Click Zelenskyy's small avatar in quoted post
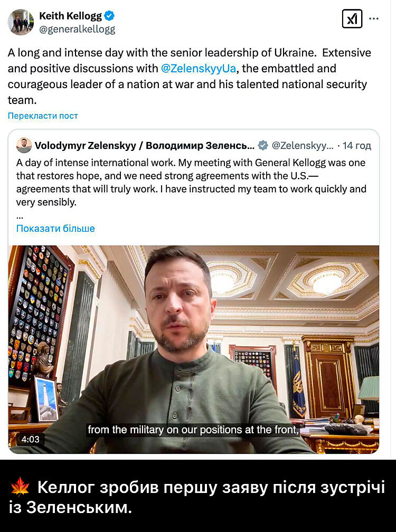Screen dimensions: 396x532 24,146
